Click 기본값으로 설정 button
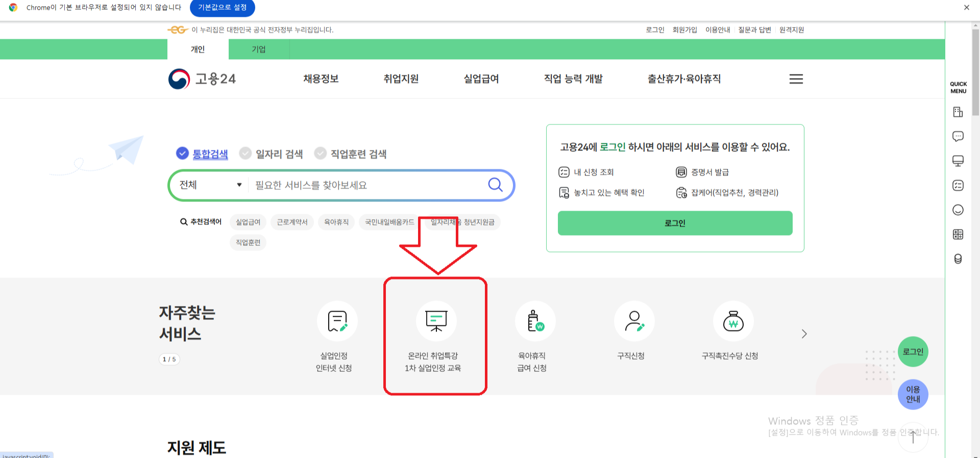This screenshot has width=980, height=458. pos(223,8)
